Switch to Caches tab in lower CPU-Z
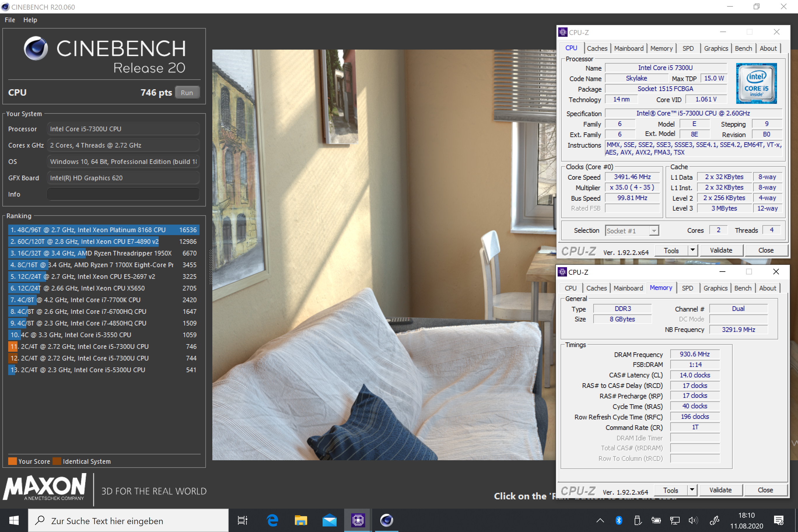798x532 pixels. click(596, 288)
